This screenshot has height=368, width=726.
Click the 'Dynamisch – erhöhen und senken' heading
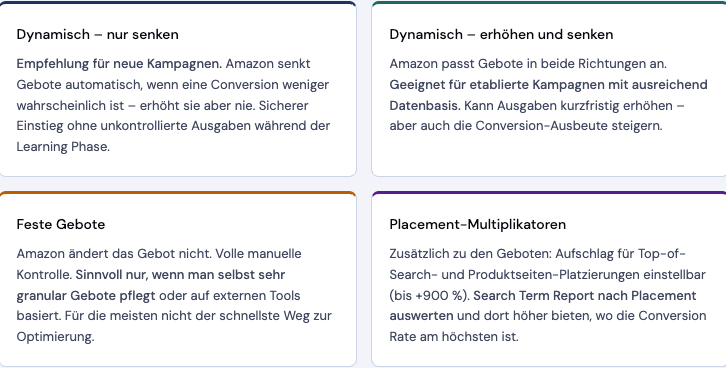[x=501, y=35]
